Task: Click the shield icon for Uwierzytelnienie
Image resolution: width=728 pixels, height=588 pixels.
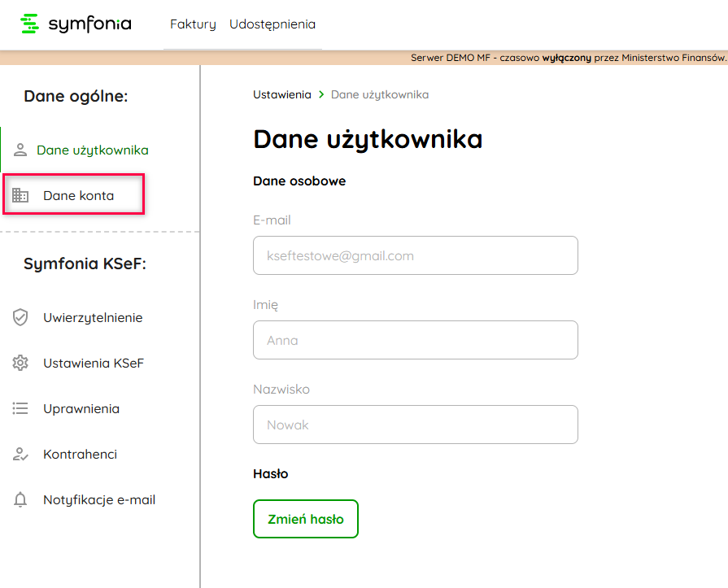Action: (20, 318)
